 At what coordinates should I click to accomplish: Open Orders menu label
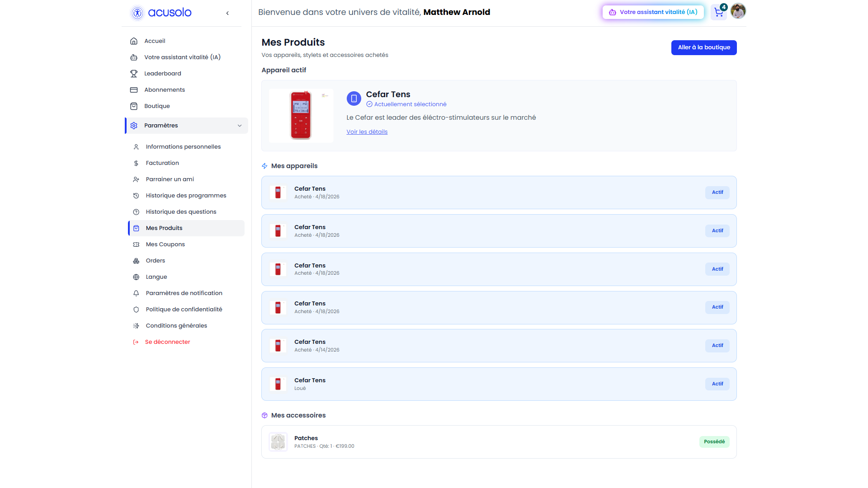tap(156, 261)
